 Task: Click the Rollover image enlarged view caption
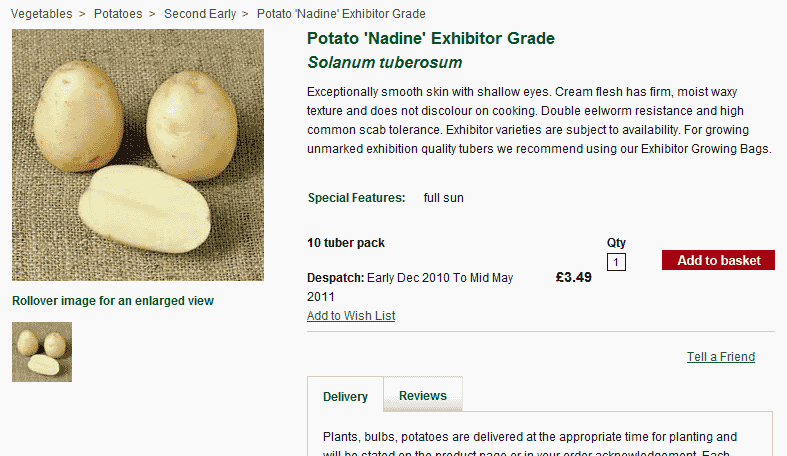(113, 300)
